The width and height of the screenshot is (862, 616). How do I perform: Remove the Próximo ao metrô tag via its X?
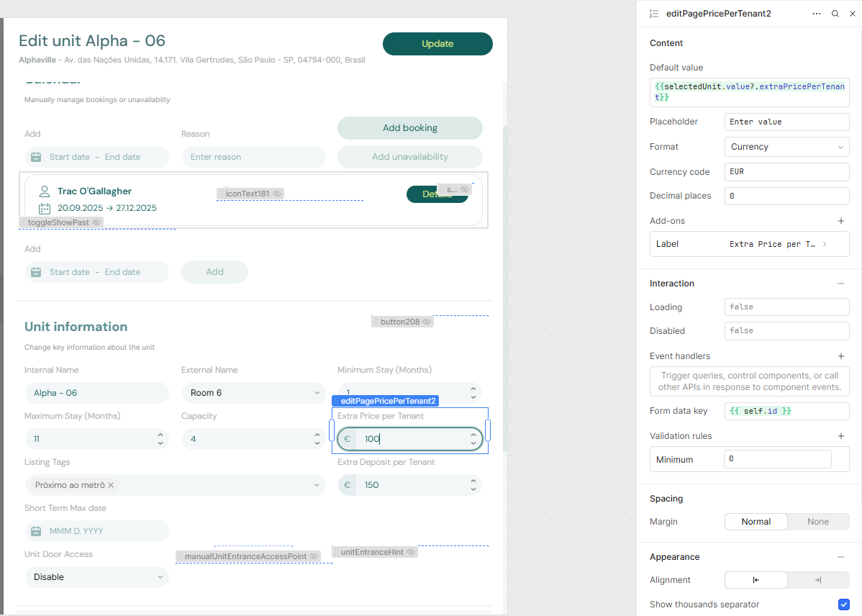[112, 484]
